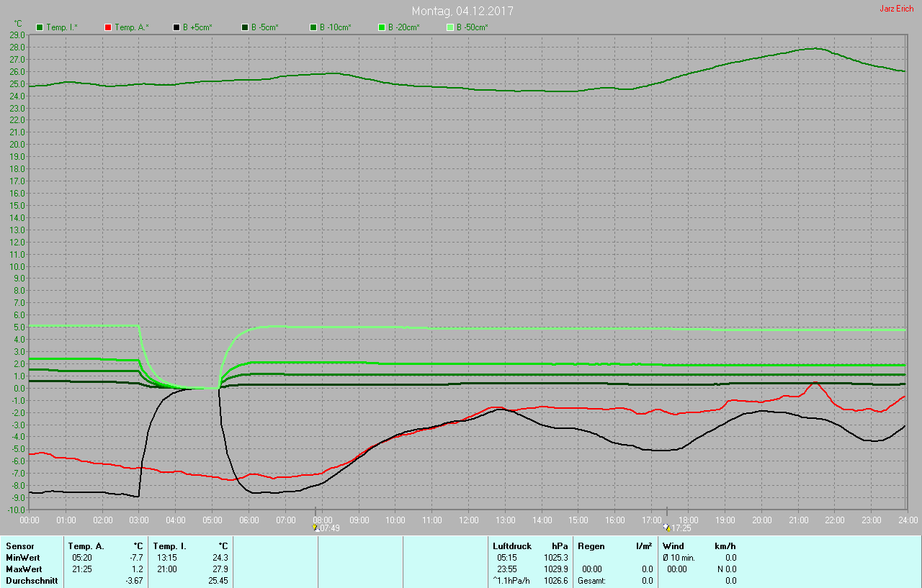The width and height of the screenshot is (922, 588).
Task: Select the Temp. A. column header
Action: pos(86,546)
